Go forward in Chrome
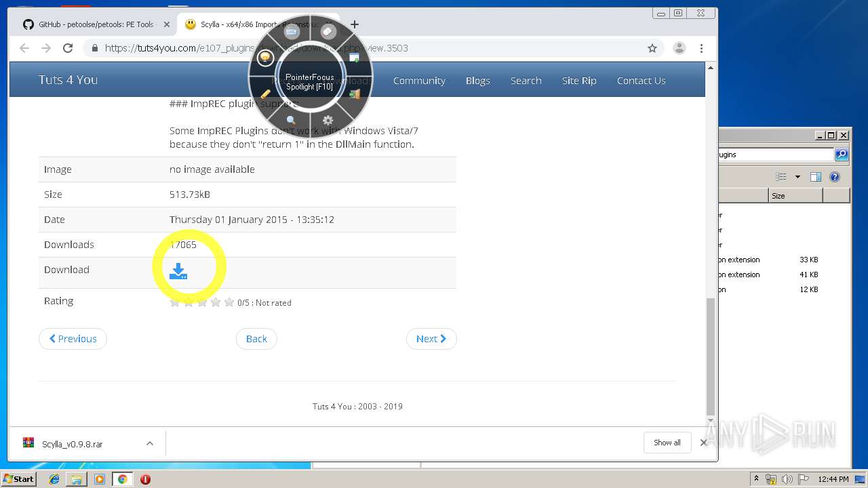This screenshot has width=868, height=488. tap(46, 48)
